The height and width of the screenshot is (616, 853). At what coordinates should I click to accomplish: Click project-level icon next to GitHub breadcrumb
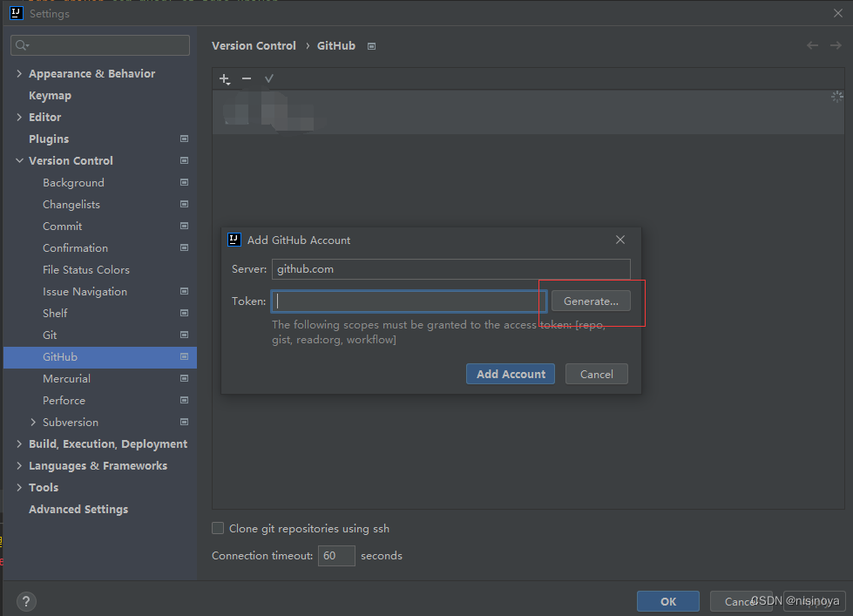pyautogui.click(x=371, y=46)
